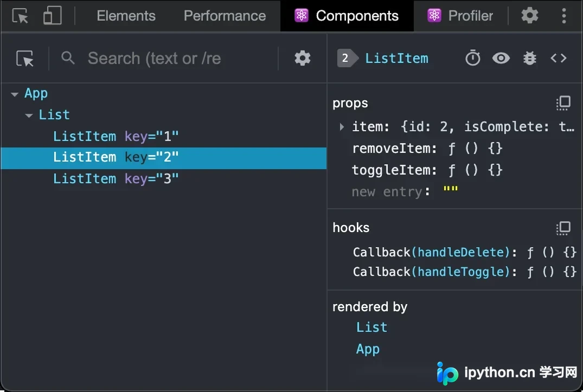
Task: Switch to the Elements tab
Action: [x=126, y=16]
